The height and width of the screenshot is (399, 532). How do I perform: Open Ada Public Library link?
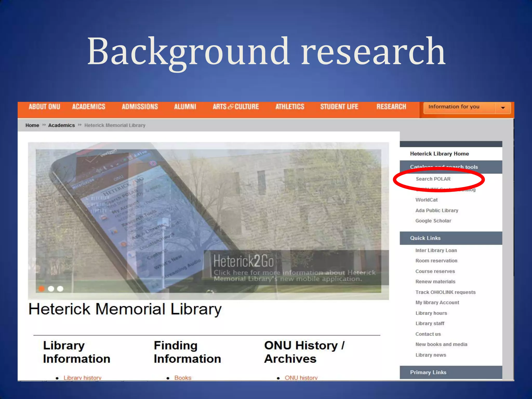437,210
